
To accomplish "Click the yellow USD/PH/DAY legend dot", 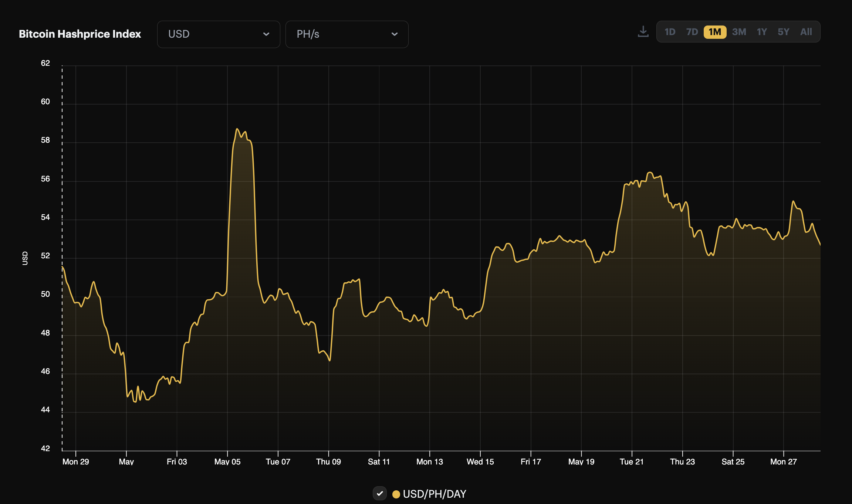I will click(396, 494).
